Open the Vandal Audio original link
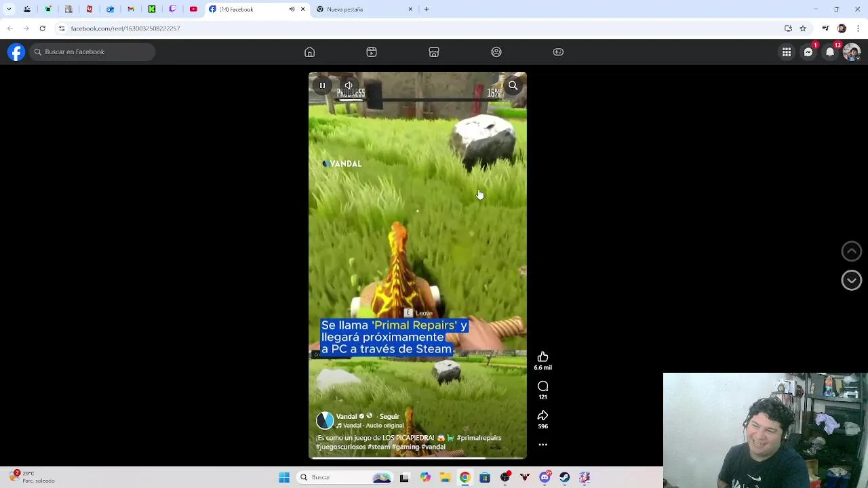Image resolution: width=868 pixels, height=488 pixels. tap(370, 426)
